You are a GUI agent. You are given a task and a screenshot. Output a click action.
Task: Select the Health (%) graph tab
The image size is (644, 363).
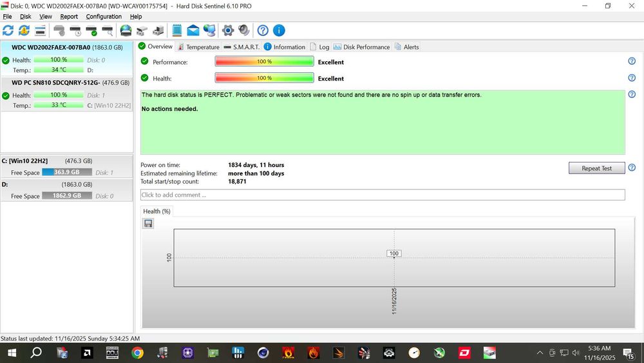point(156,211)
